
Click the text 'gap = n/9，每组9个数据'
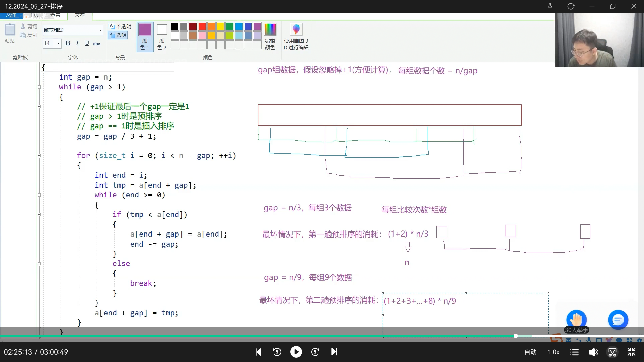pyautogui.click(x=308, y=278)
